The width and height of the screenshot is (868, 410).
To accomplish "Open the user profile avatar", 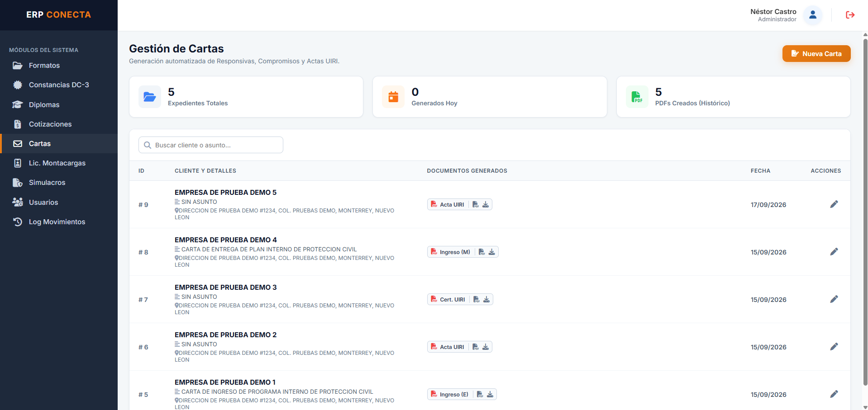I will (813, 15).
